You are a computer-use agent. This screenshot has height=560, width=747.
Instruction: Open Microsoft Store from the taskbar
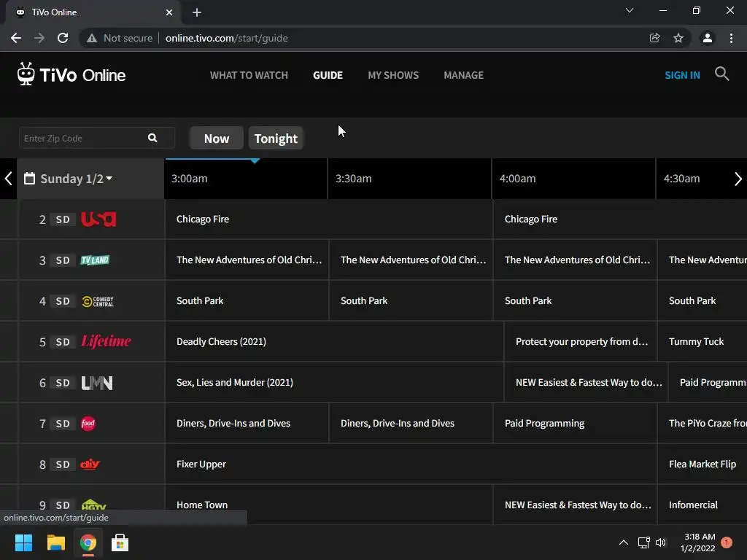(x=120, y=542)
